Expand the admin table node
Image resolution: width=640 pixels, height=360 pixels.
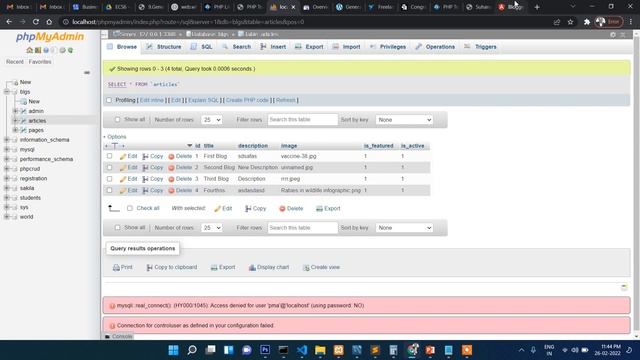pos(15,111)
